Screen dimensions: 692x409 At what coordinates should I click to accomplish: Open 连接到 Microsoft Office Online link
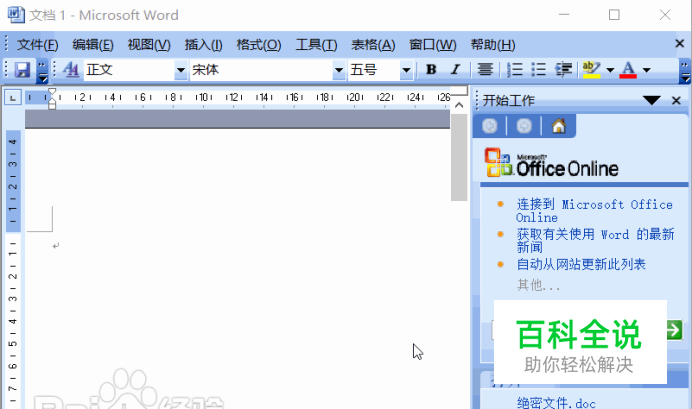pos(594,211)
